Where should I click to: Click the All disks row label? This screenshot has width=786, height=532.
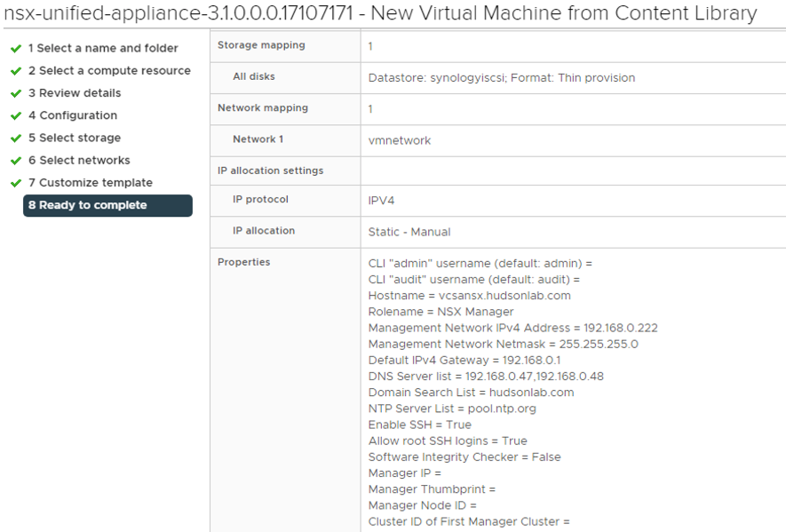[x=254, y=76]
